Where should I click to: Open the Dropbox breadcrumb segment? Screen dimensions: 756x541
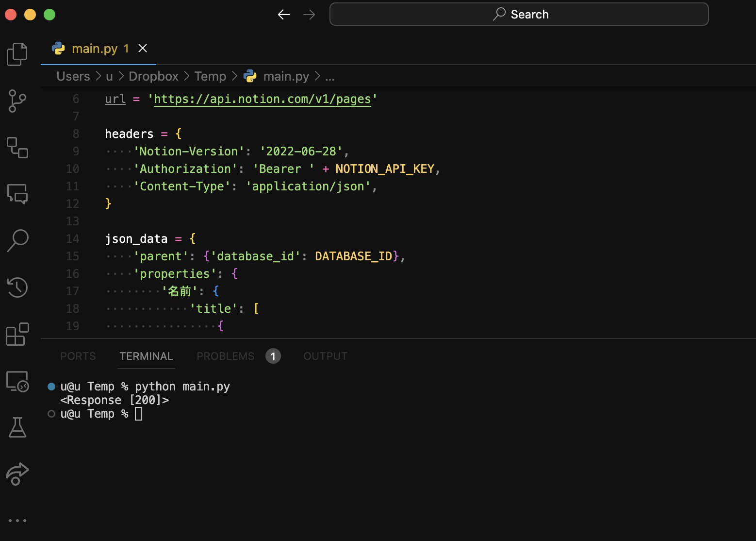point(153,76)
